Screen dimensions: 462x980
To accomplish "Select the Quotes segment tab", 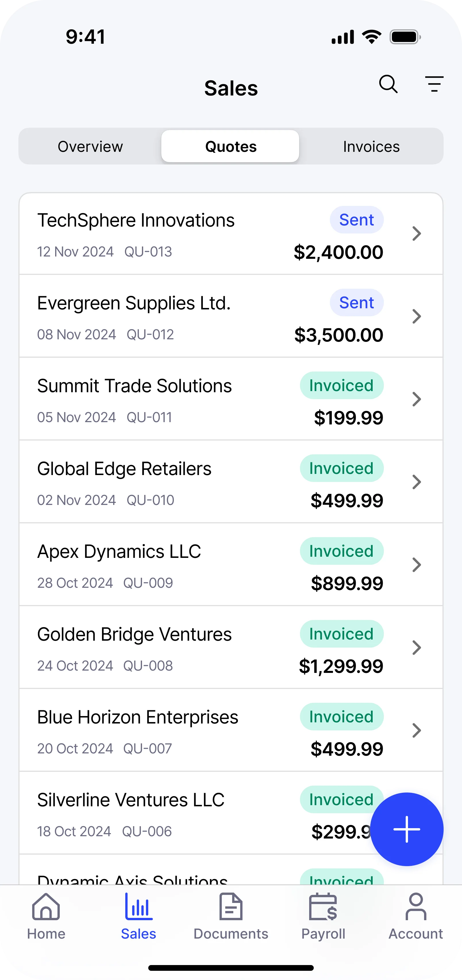I will pyautogui.click(x=230, y=146).
